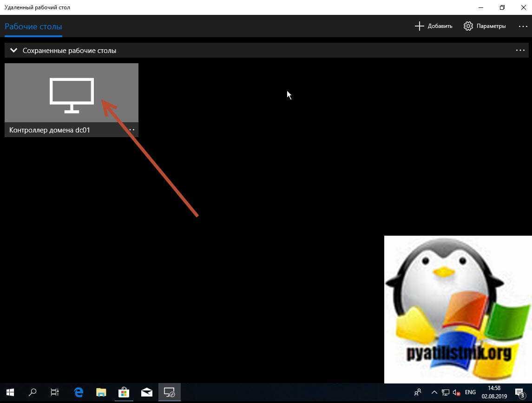Viewport: 532px width, 403px height.
Task: Click the Remote Desktop taskbar icon
Action: pyautogui.click(x=169, y=393)
